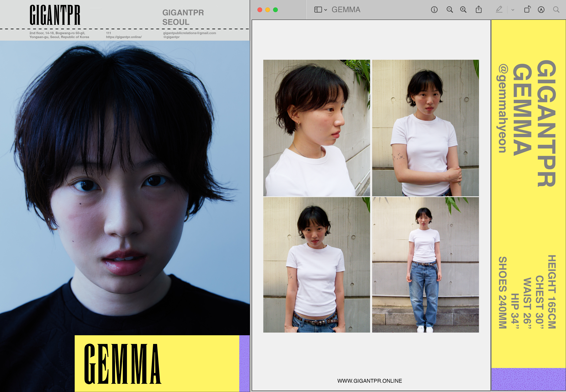Viewport: 566px width, 392px height.
Task: Click the WWW.GIGANTPR.ONLINE footer link
Action: point(369,381)
